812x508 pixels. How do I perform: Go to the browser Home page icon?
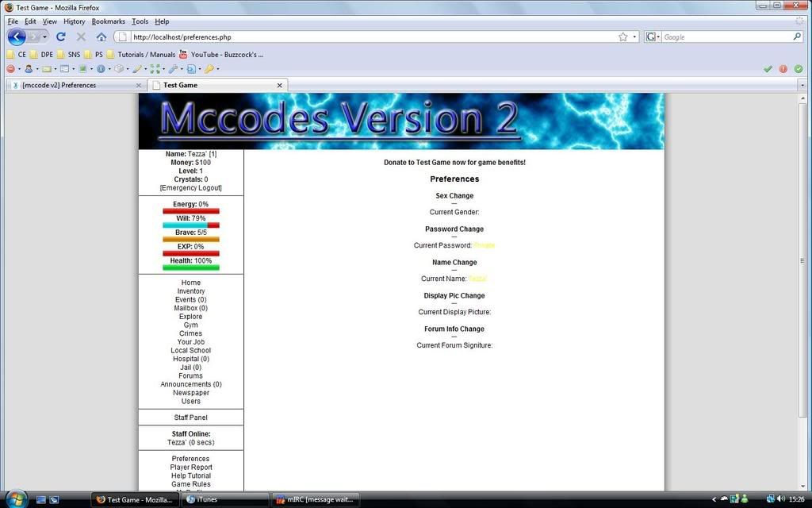[x=101, y=37]
